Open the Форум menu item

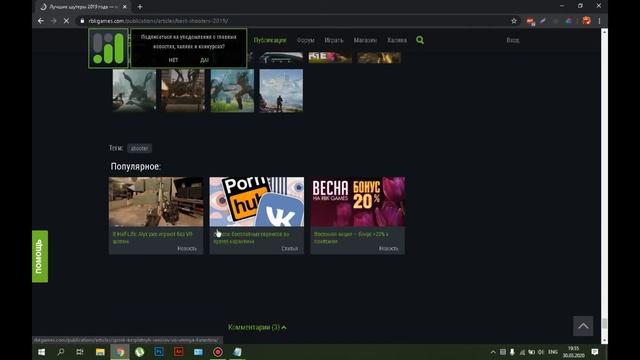[x=306, y=40]
